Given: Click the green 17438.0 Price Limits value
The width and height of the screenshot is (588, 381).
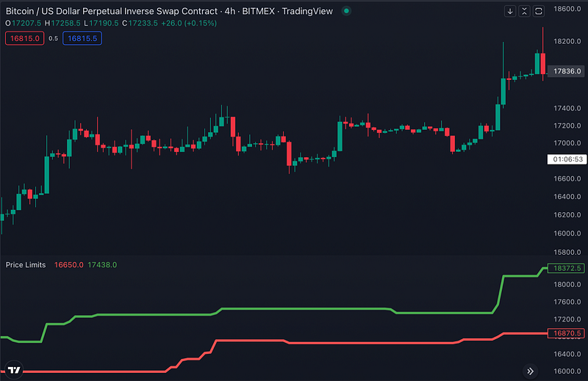Looking at the screenshot, I should 102,265.
